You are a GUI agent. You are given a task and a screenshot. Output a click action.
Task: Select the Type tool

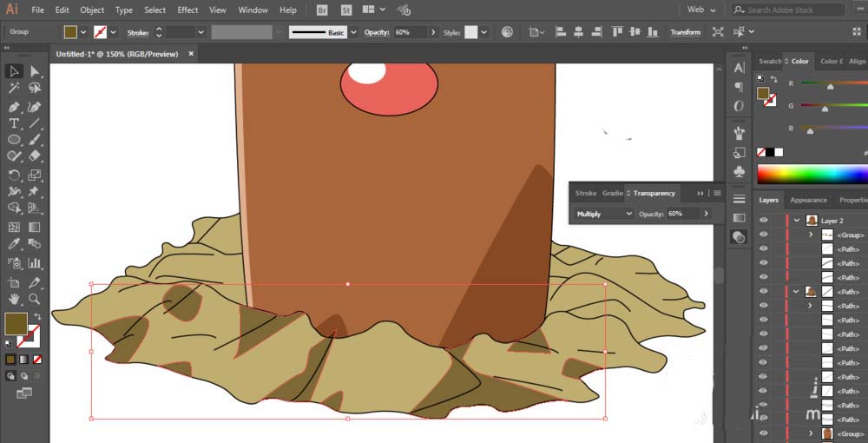(x=14, y=123)
